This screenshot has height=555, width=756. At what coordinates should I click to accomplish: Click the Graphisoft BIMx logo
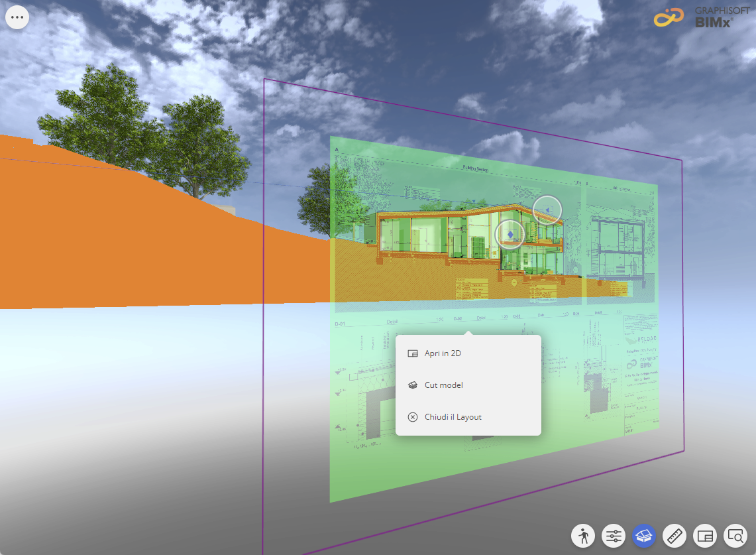pos(702,17)
